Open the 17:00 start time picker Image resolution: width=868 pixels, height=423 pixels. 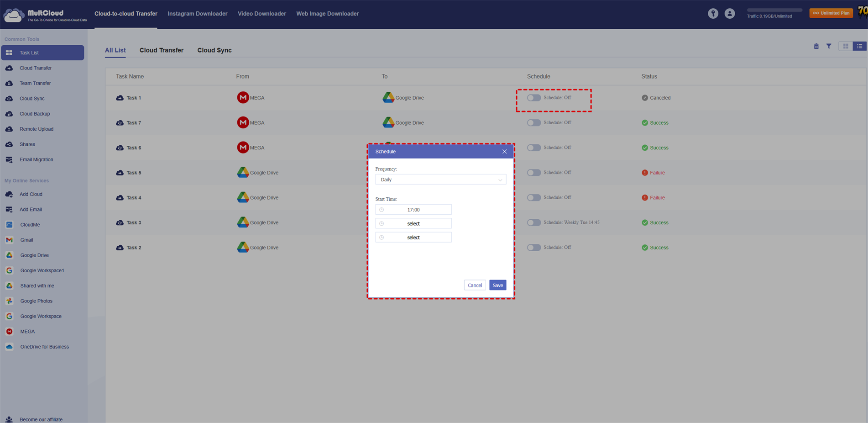click(413, 210)
